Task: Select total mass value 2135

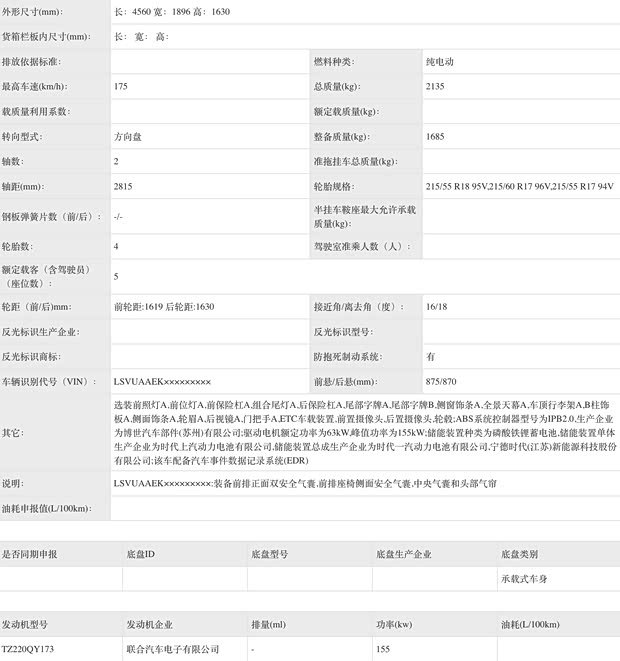Action: coord(435,86)
